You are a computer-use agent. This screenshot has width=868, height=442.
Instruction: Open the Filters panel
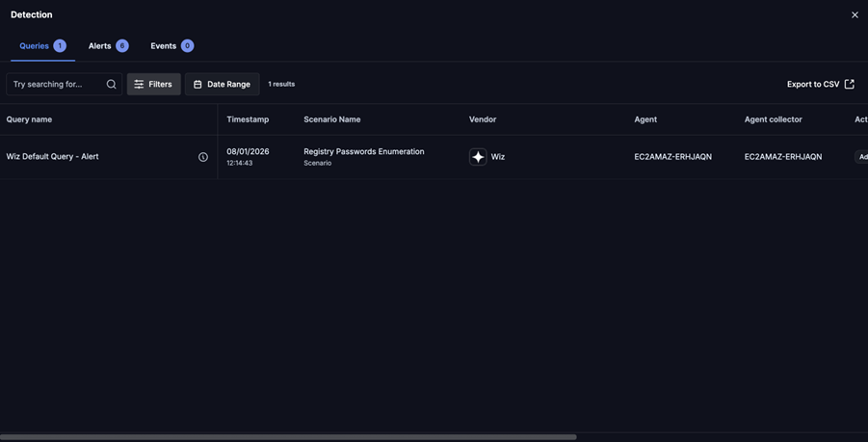[153, 85]
